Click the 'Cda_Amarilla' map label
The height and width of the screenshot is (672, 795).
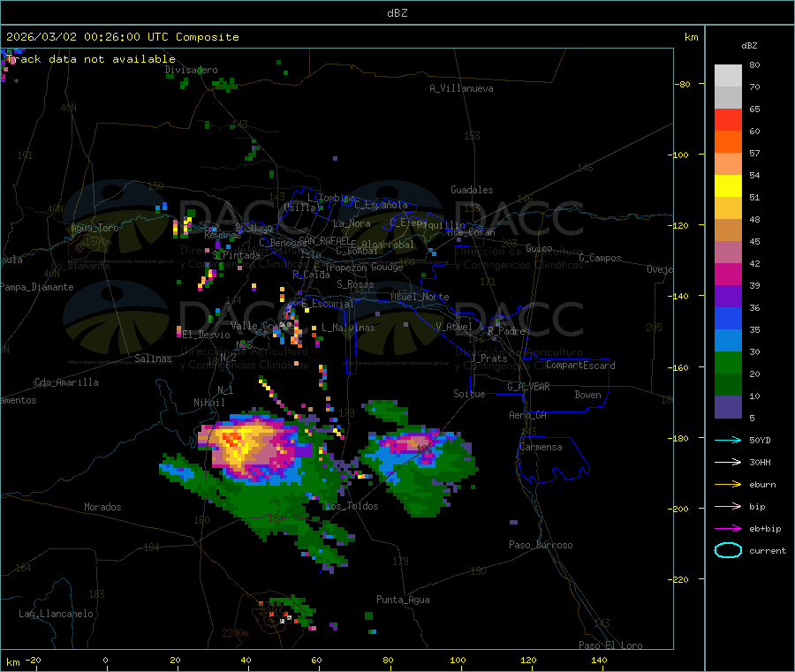point(66,382)
